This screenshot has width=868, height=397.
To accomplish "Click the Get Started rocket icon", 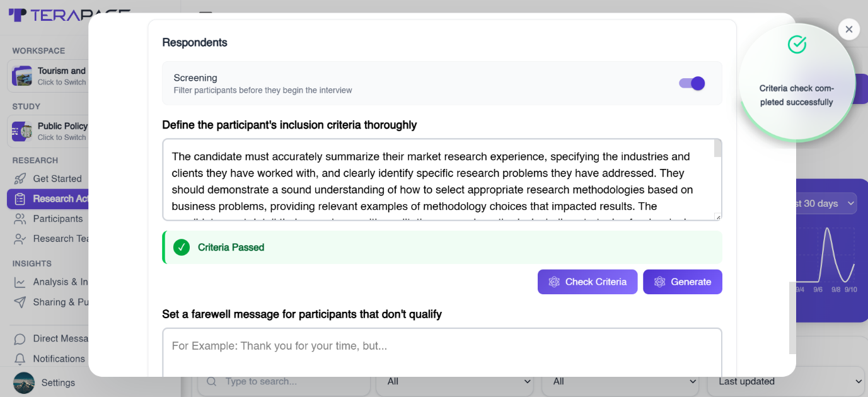I will pyautogui.click(x=20, y=178).
